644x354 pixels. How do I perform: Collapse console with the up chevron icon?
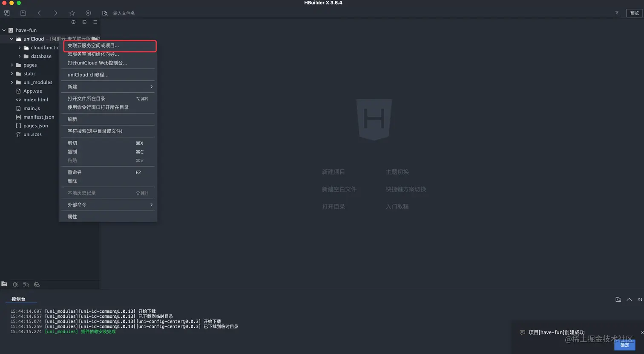pos(629,300)
